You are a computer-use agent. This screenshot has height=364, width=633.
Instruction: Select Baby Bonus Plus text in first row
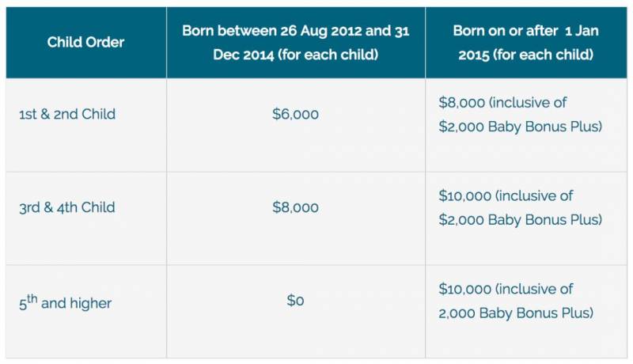pos(544,125)
